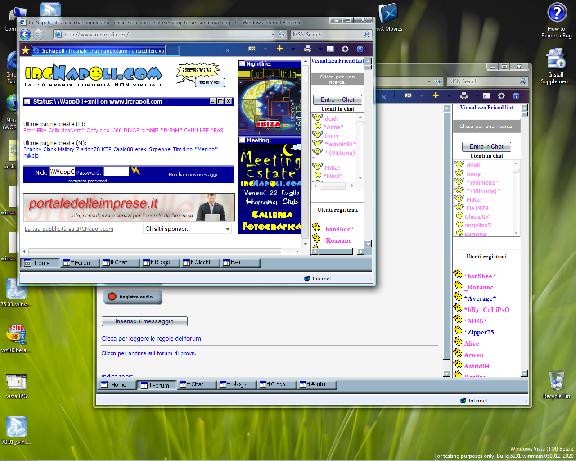Screen dimensions: 576x461
Task: Click 'Inserisci messaggio' button in back window
Action: coord(145,321)
